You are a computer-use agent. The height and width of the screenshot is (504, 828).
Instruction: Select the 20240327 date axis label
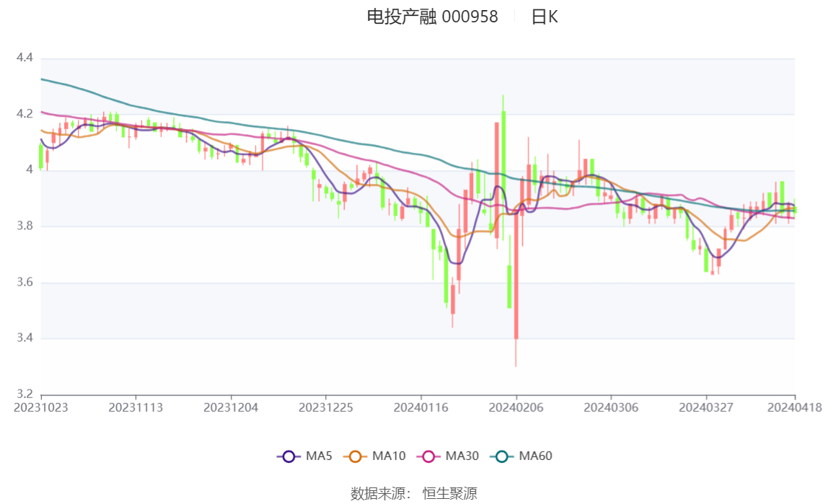coord(706,408)
